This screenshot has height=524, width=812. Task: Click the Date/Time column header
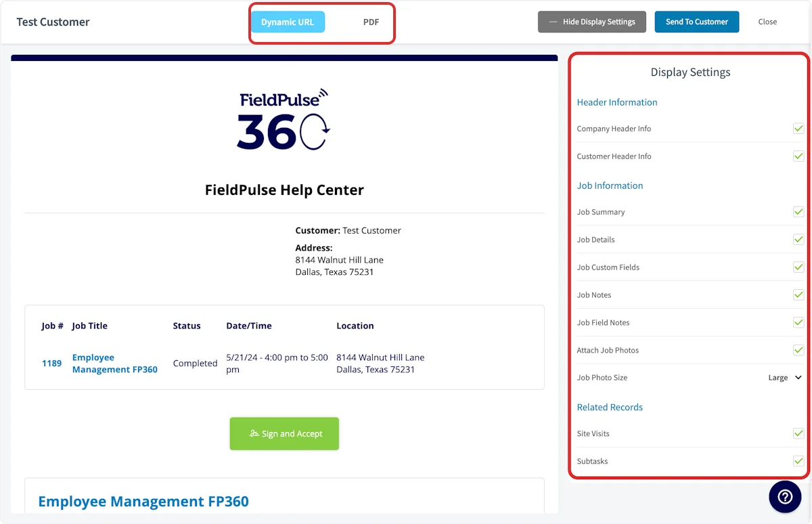(249, 326)
